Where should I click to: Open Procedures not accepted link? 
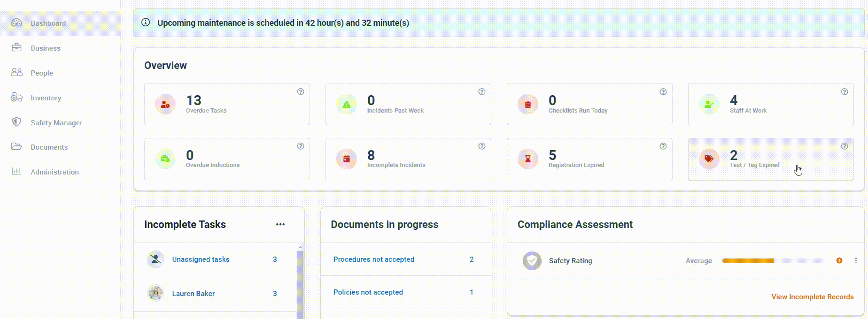(x=373, y=259)
